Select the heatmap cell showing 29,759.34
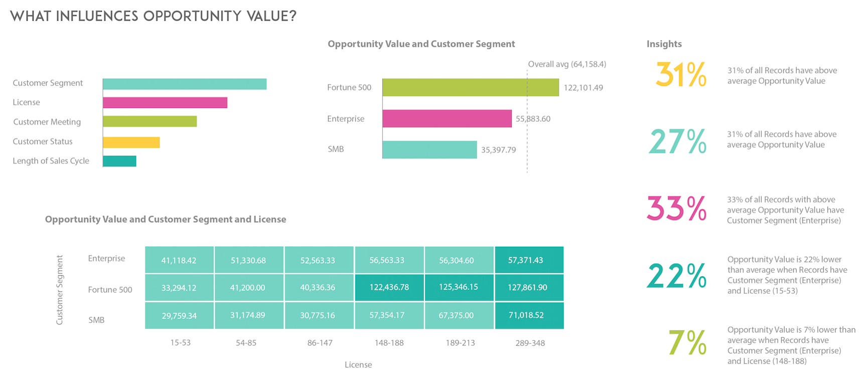This screenshot has width=868, height=379. coord(179,315)
